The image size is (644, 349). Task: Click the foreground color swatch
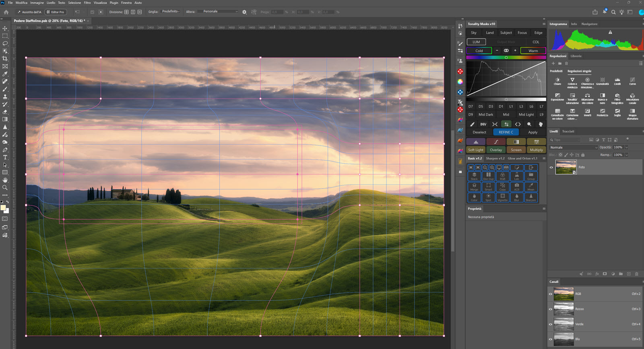(x=3, y=208)
